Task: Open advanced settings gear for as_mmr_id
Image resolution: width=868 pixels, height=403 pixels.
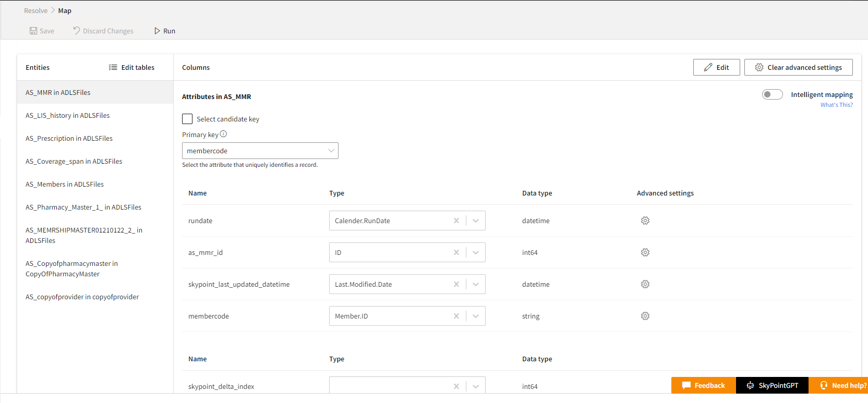Action: click(645, 252)
